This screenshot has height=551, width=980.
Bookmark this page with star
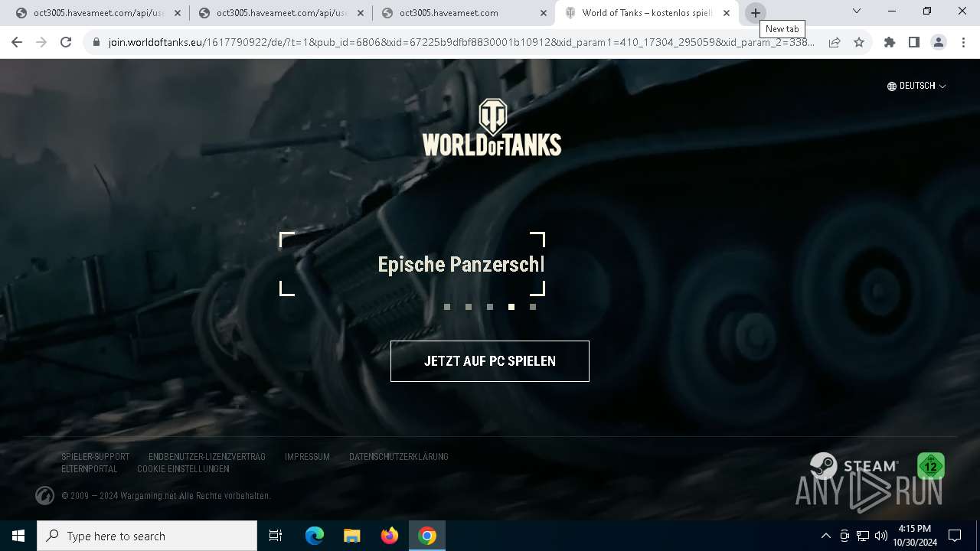click(x=859, y=43)
